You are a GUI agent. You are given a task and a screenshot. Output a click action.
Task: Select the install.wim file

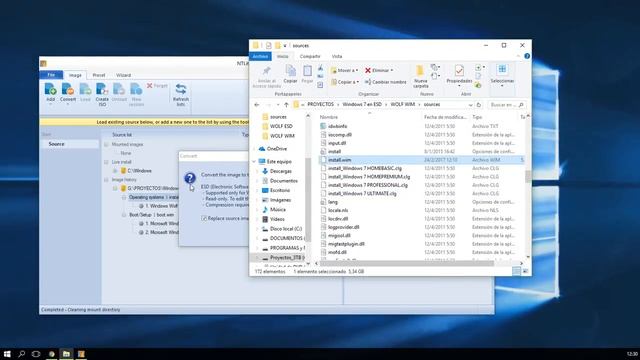tap(339, 160)
